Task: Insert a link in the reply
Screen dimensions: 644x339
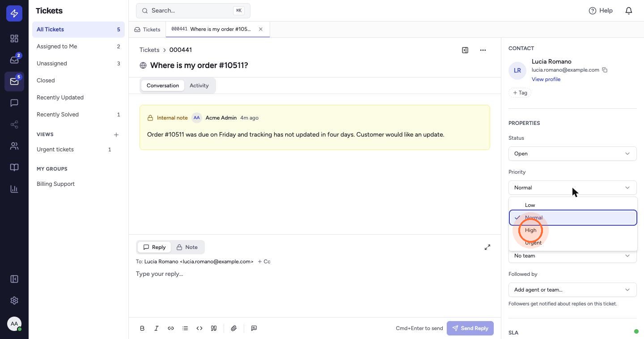Action: pyautogui.click(x=171, y=328)
